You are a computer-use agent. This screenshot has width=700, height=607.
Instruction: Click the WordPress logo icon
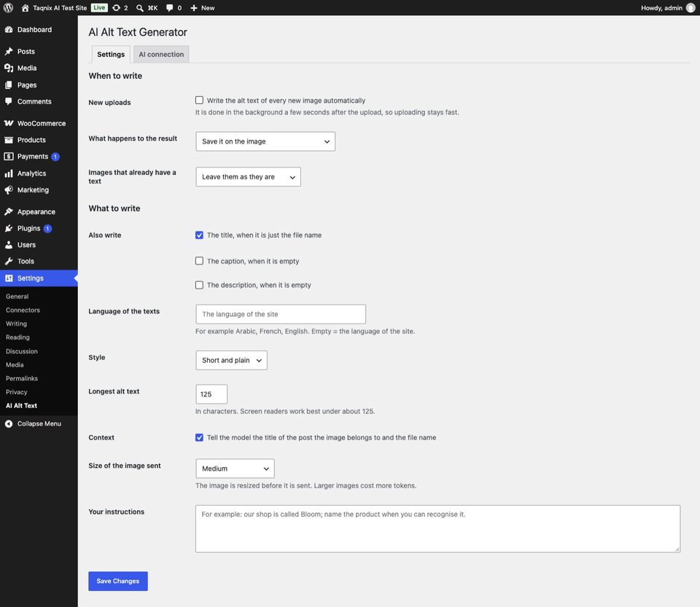pyautogui.click(x=8, y=7)
